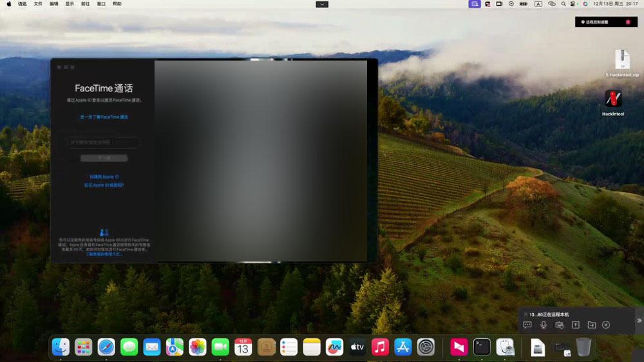Launch Safari from the Dock
Viewport: 644px width, 362px height.
[x=106, y=347]
